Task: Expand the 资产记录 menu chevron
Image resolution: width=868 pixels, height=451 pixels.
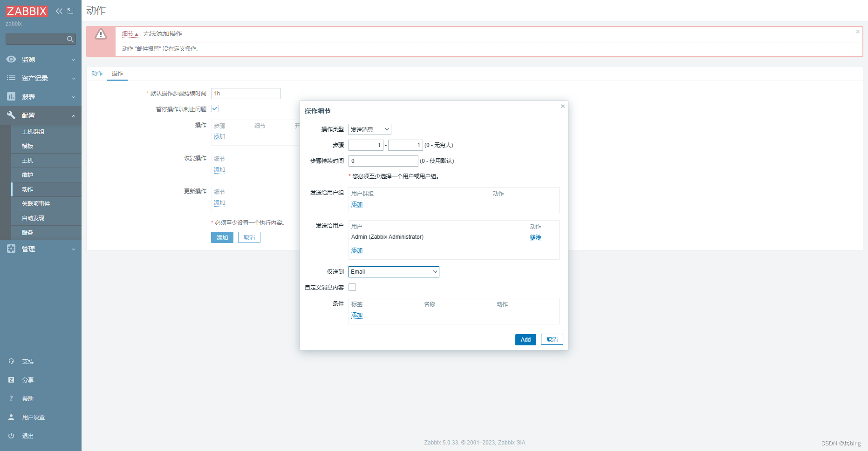Action: coord(74,78)
